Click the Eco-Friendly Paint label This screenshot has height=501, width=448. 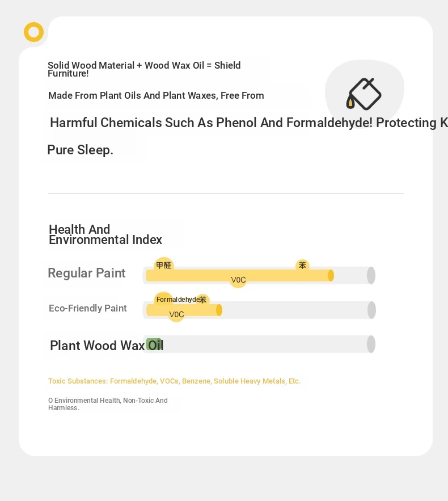point(88,308)
